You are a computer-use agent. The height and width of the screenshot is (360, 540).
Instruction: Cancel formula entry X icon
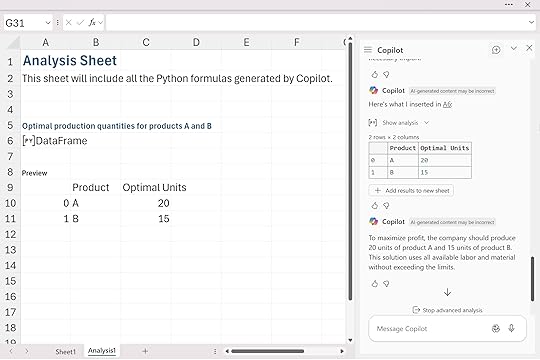[x=68, y=23]
